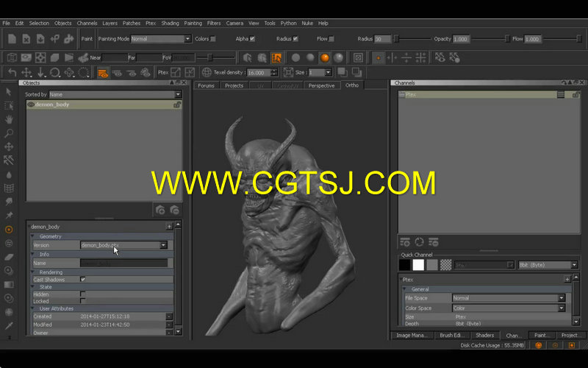The image size is (588, 368).
Task: Click the Remove Channel icon in Channels panel
Action: [434, 242]
